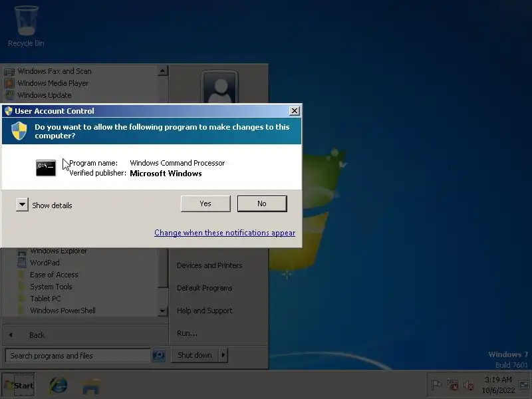
Task: Click the Windows Update icon
Action: point(9,95)
